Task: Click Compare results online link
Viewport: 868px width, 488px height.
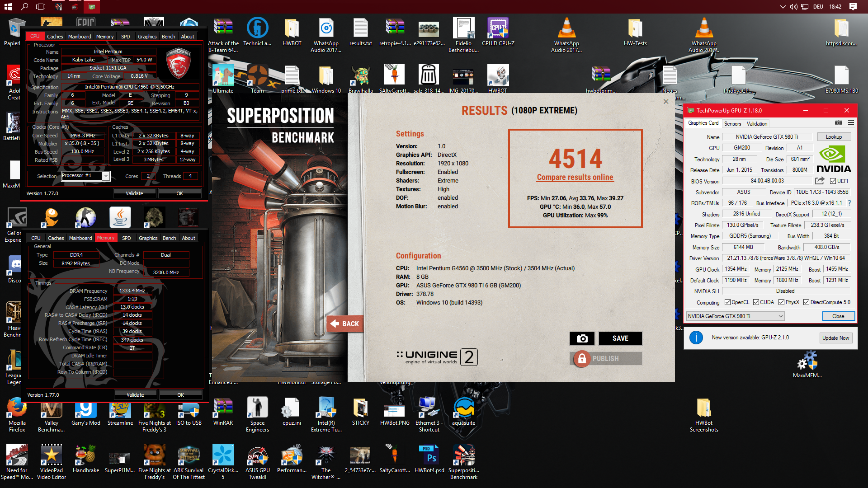Action: 575,177
